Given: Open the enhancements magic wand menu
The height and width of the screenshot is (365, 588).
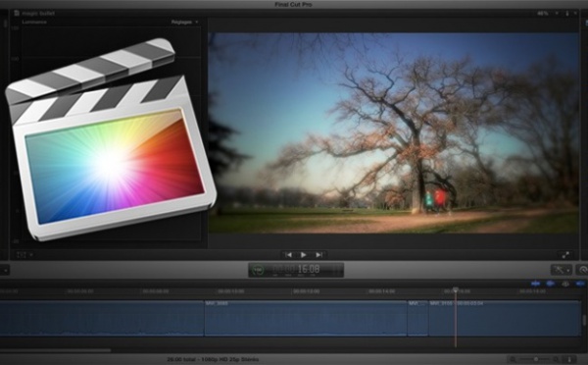Looking at the screenshot, I should [561, 270].
